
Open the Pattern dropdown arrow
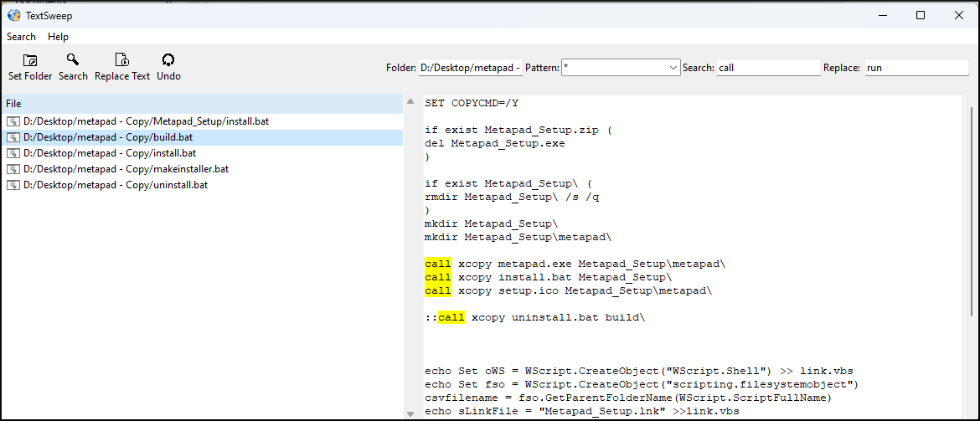coord(673,68)
